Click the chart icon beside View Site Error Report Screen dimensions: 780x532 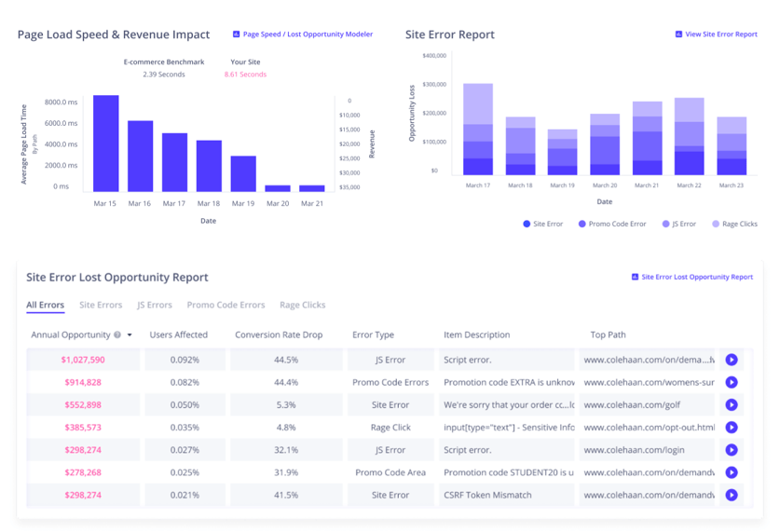point(678,34)
